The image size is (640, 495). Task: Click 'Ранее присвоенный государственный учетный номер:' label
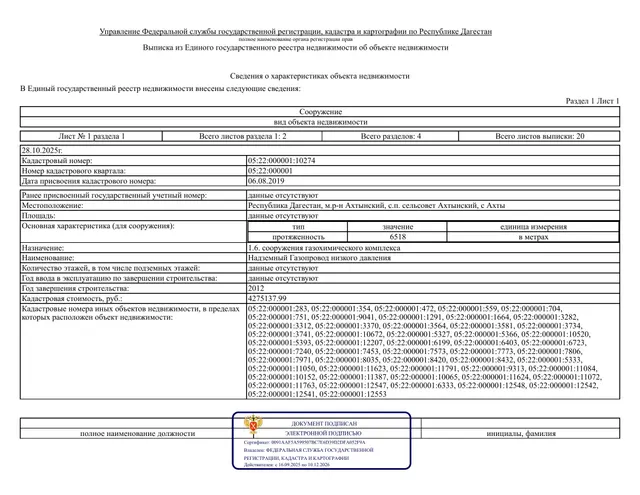[114, 195]
